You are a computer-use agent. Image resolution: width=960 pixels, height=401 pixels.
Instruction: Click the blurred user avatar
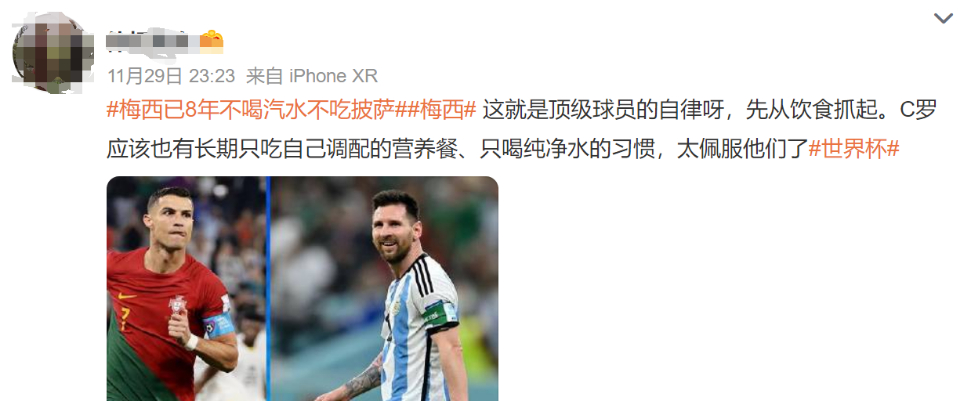tap(53, 53)
